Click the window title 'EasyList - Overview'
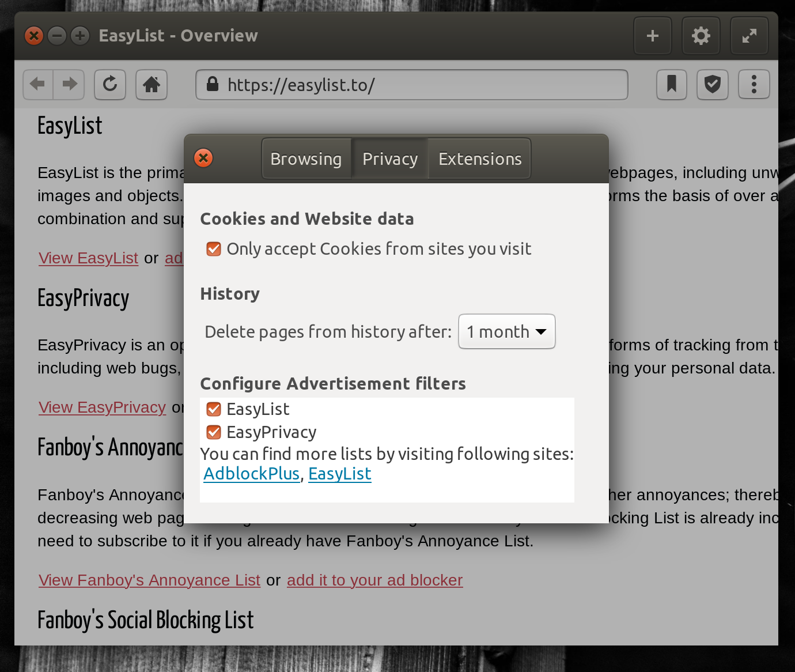Screen dimensions: 795x672 coord(179,36)
